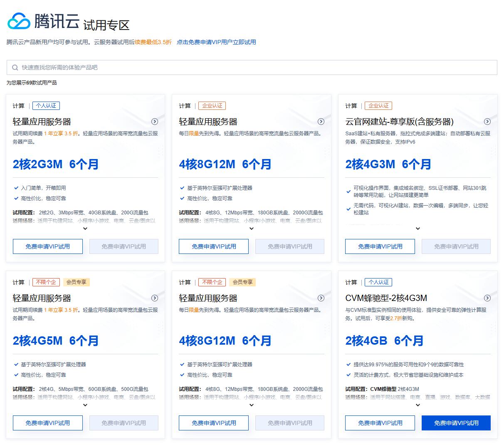Viewport: 504px width, 445px height.
Task: Click the 2核2G3M 6个月 spec heading
Action: [x=56, y=164]
